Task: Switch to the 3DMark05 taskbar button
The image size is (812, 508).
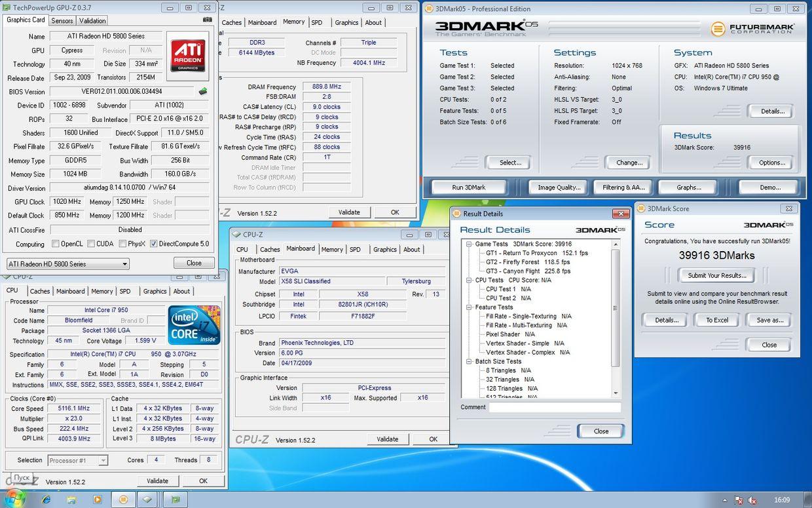Action: click(123, 499)
